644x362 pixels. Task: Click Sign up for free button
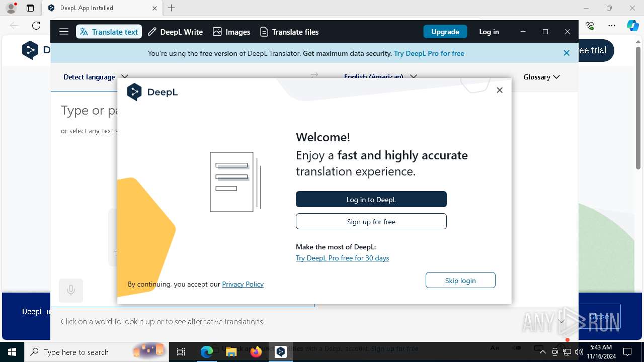[371, 221]
